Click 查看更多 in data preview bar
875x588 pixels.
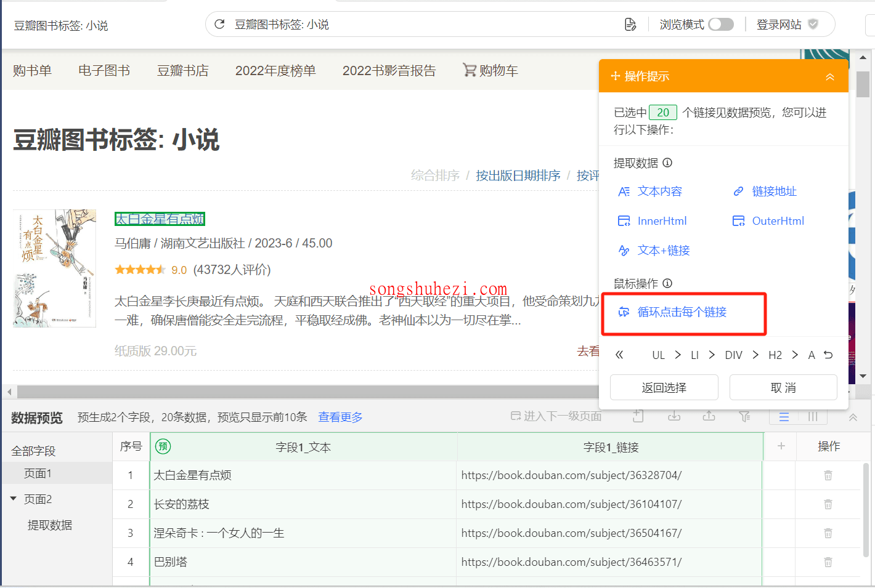(340, 417)
